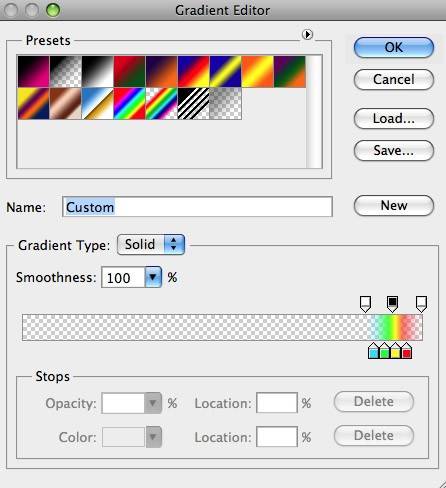Choose the rainbow spectrum preset
Viewport: 446px width, 488px height.
point(130,104)
